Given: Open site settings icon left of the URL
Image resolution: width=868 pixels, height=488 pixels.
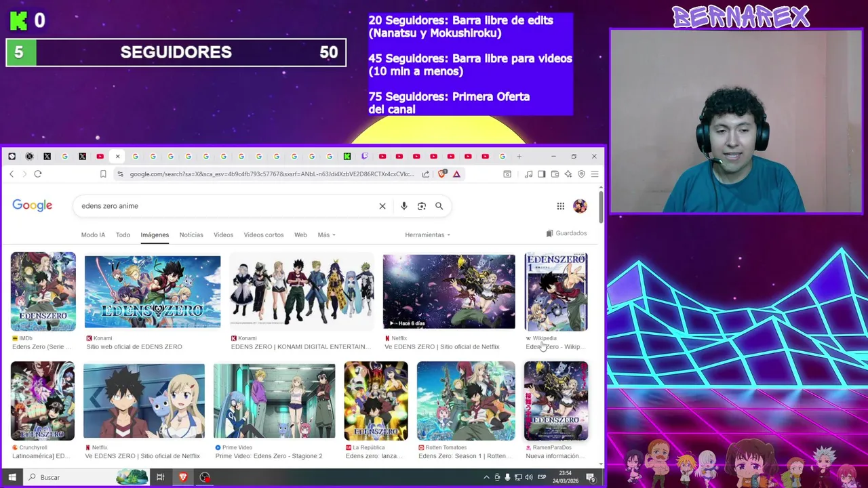Looking at the screenshot, I should click(120, 174).
